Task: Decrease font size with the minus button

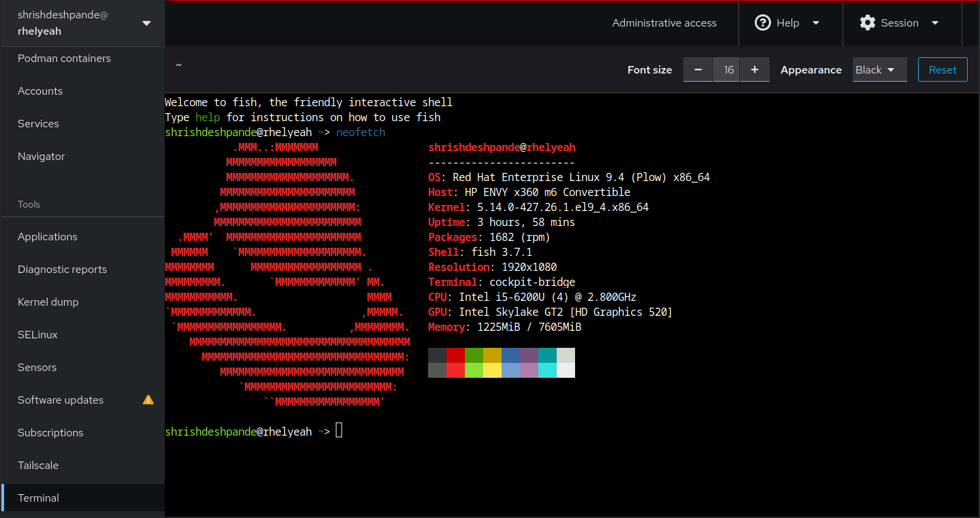Action: point(698,69)
